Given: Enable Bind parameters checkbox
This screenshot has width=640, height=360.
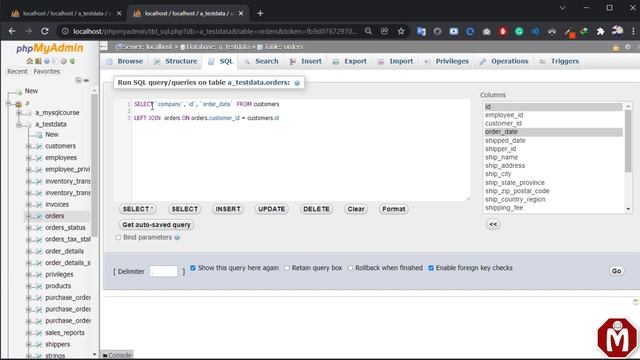Looking at the screenshot, I should (118, 238).
